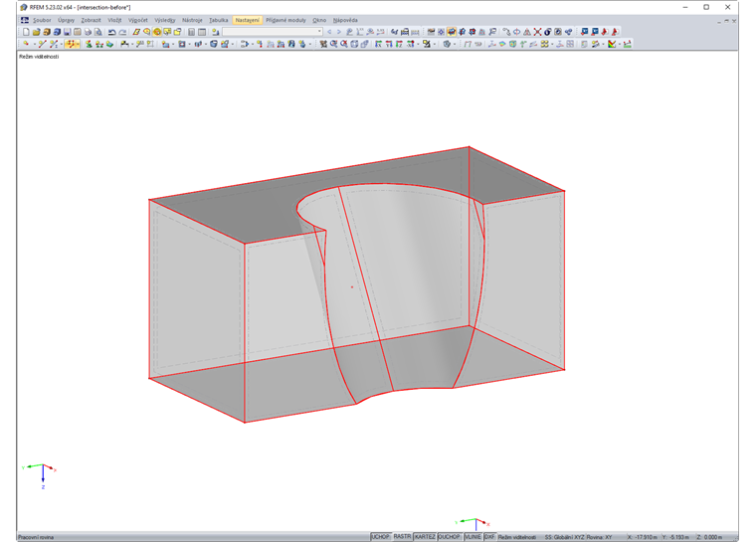Open the load case combo box
Screen dimensions: 756x542
(x=273, y=32)
